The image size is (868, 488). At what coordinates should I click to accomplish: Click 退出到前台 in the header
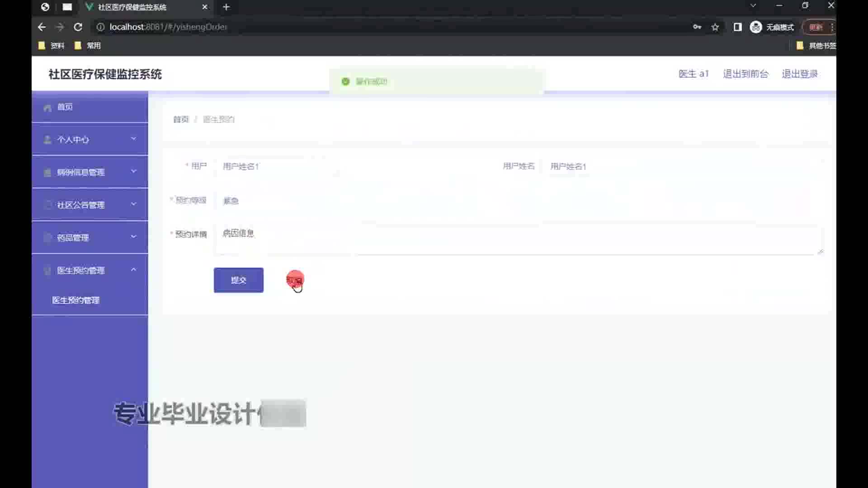point(745,74)
